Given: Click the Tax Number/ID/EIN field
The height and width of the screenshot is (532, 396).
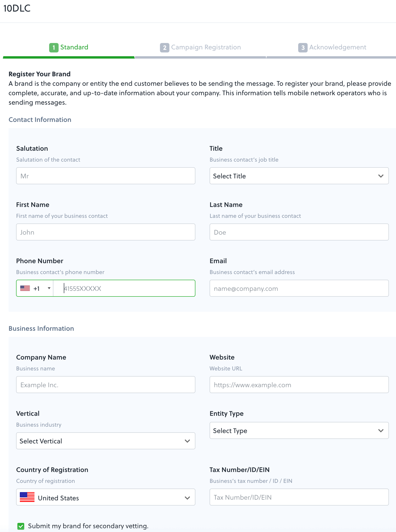Looking at the screenshot, I should (299, 497).
